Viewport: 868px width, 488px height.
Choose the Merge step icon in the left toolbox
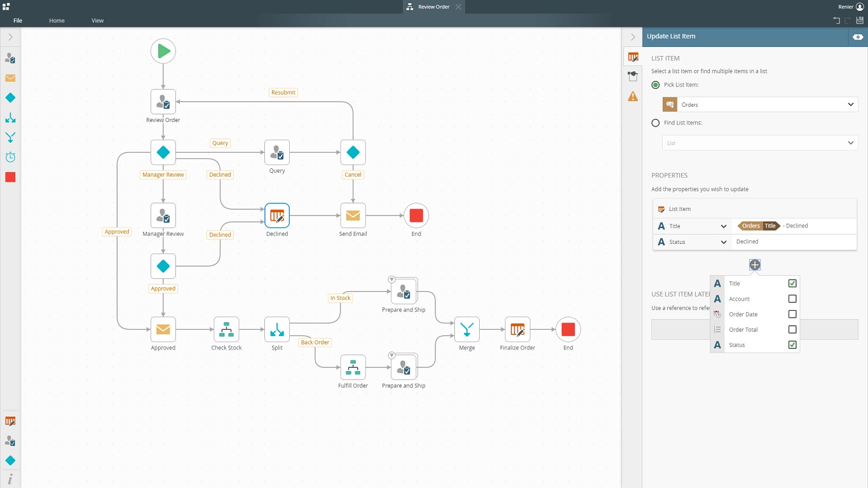[x=10, y=137]
